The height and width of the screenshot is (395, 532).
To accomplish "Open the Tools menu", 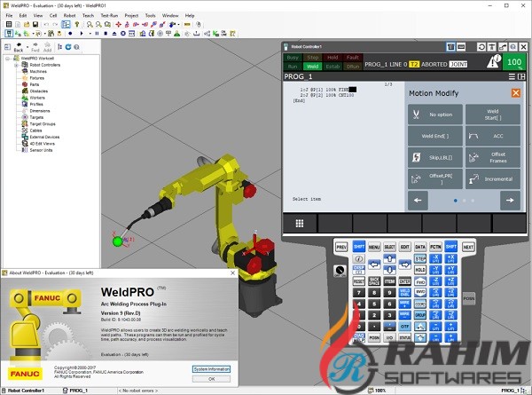I will tap(151, 16).
